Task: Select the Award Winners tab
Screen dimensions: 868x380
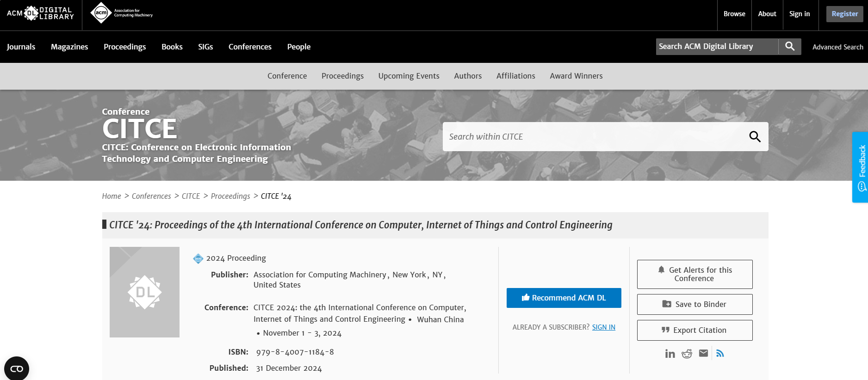Action: [576, 76]
